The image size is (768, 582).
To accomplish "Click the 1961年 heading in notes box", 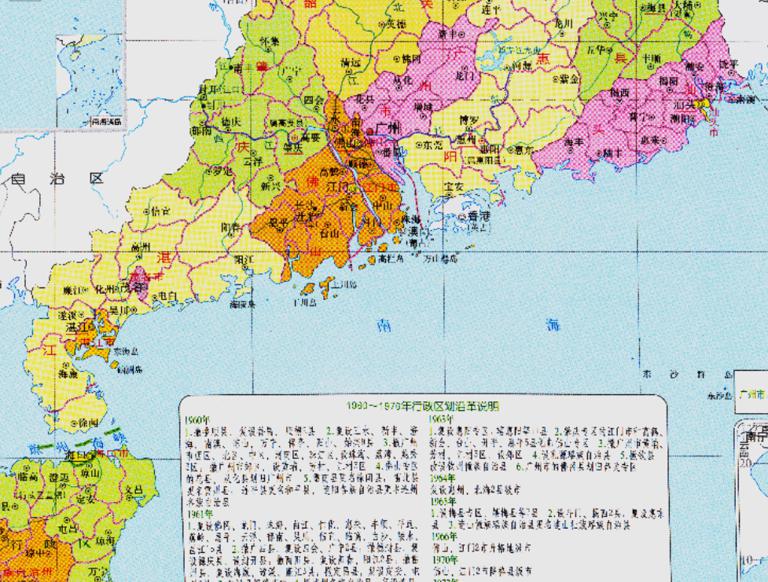I will 199,514.
